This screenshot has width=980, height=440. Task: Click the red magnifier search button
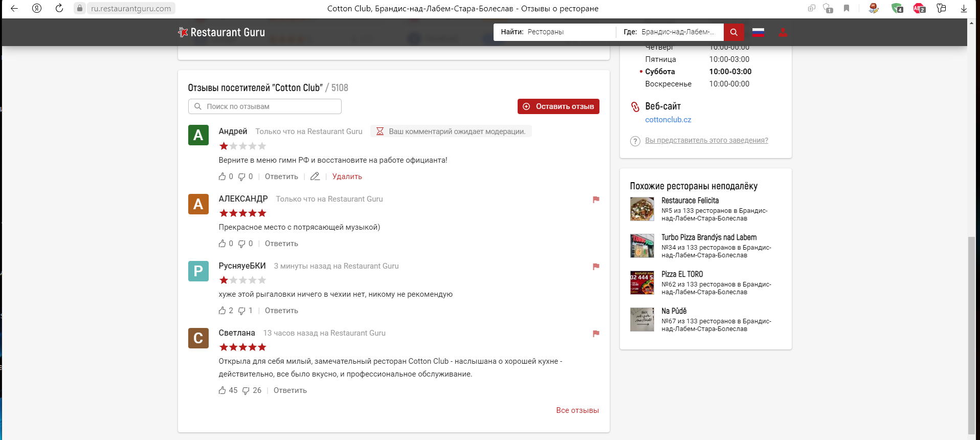[733, 32]
